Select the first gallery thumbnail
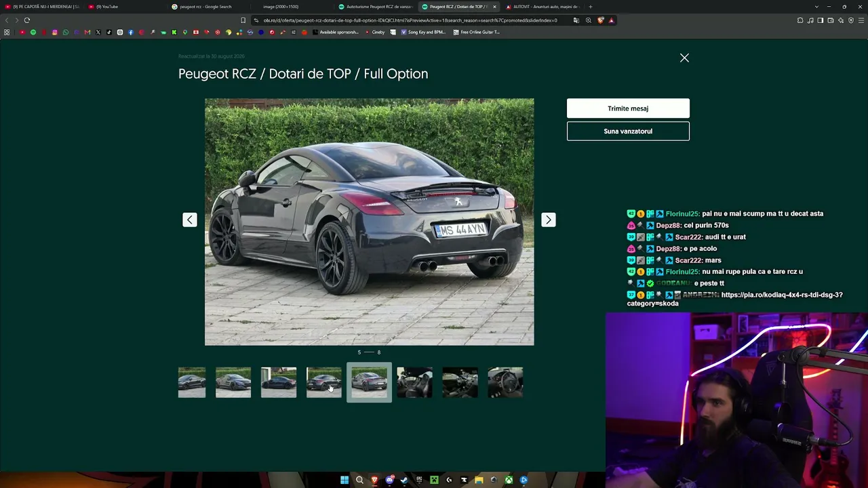Image resolution: width=868 pixels, height=488 pixels. click(192, 382)
